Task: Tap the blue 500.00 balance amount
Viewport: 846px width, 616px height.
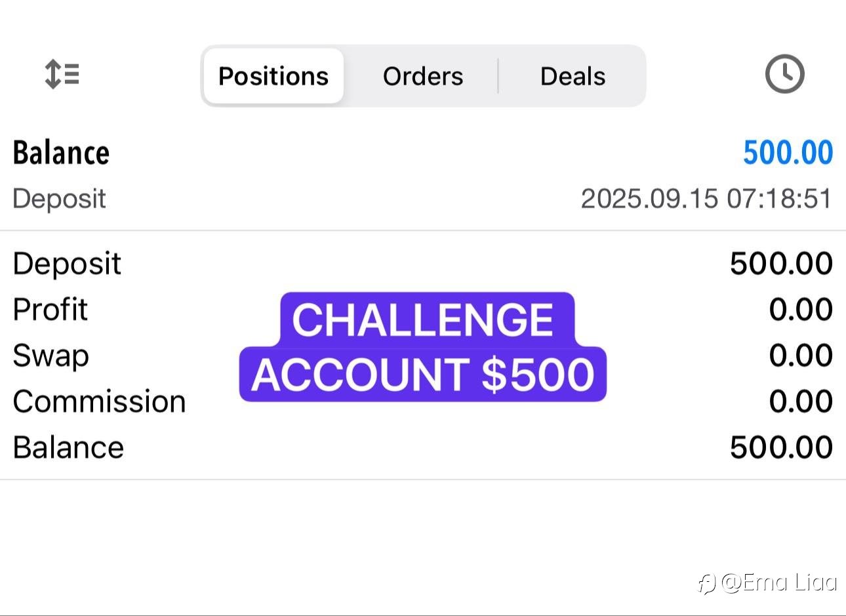Action: click(788, 153)
